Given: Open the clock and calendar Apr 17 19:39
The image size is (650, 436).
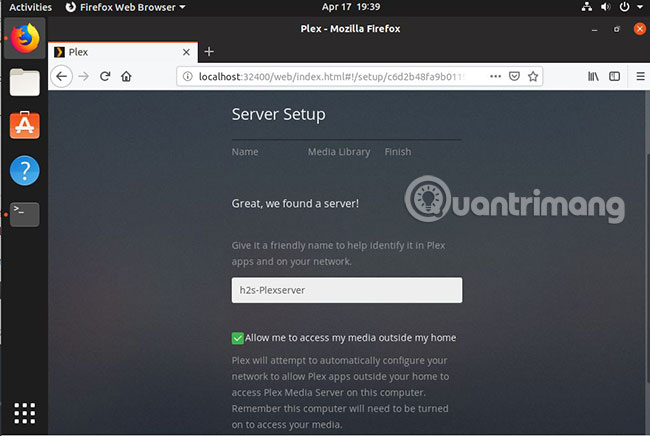Looking at the screenshot, I should 351,7.
